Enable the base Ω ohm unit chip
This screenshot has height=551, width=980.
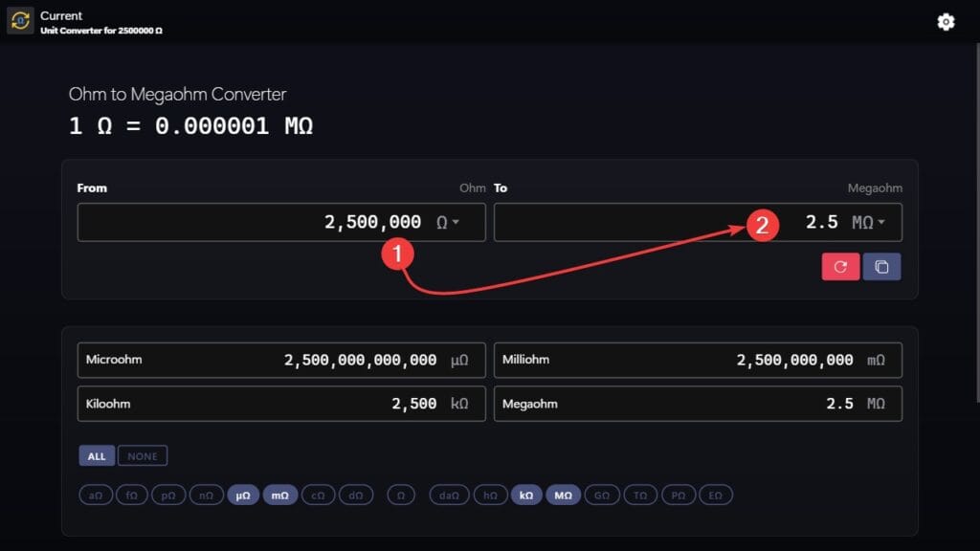(x=403, y=496)
